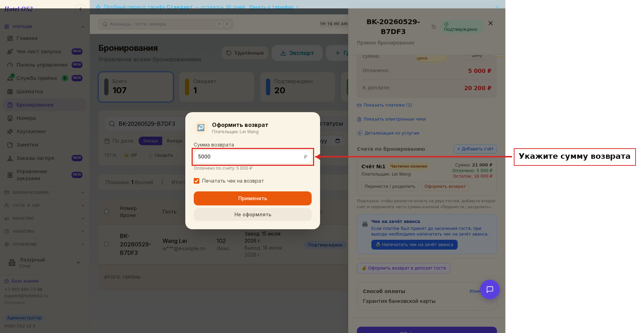Close the booking details panel
Image resolution: width=644 pixels, height=333 pixels.
pos(491,23)
